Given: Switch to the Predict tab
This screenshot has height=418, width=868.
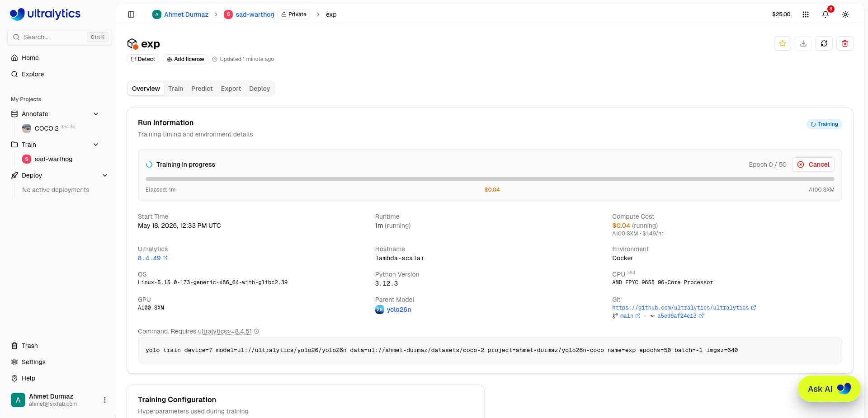Looking at the screenshot, I should pyautogui.click(x=202, y=89).
